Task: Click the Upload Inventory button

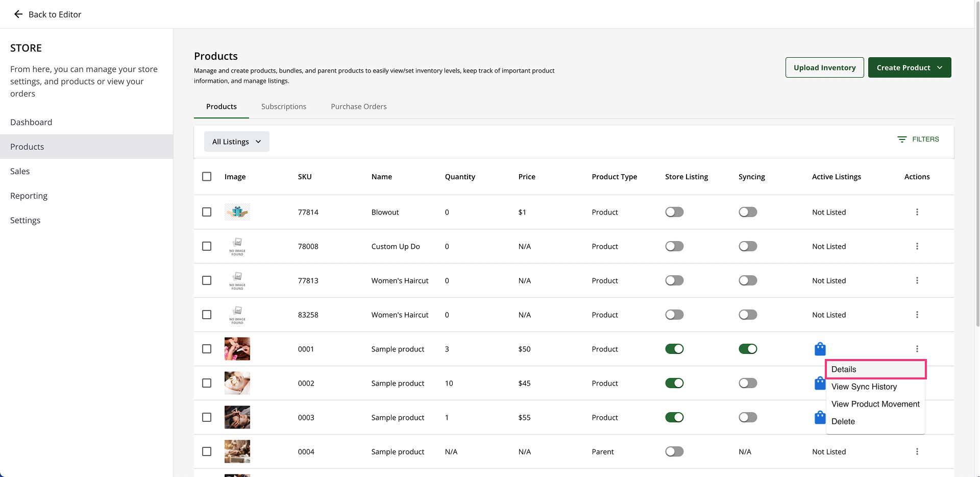Action: coord(824,67)
